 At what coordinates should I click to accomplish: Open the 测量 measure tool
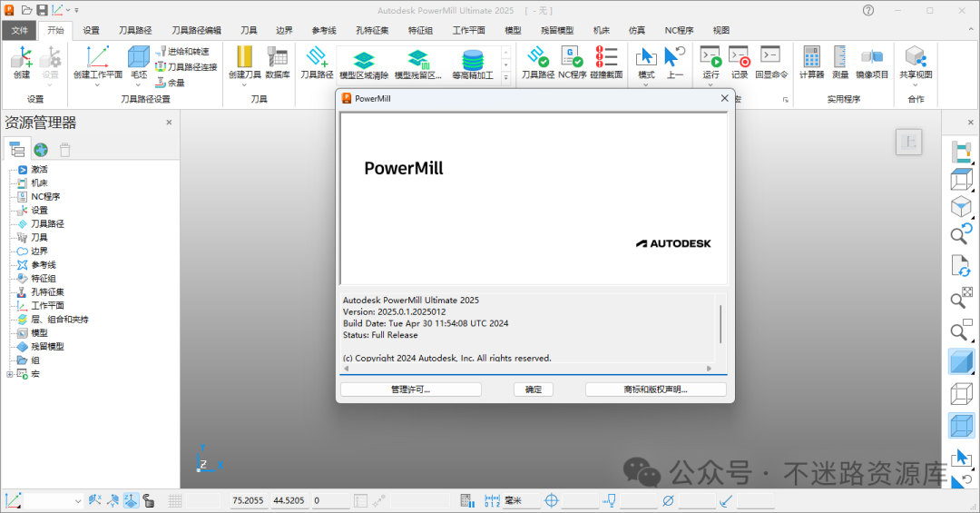point(840,62)
